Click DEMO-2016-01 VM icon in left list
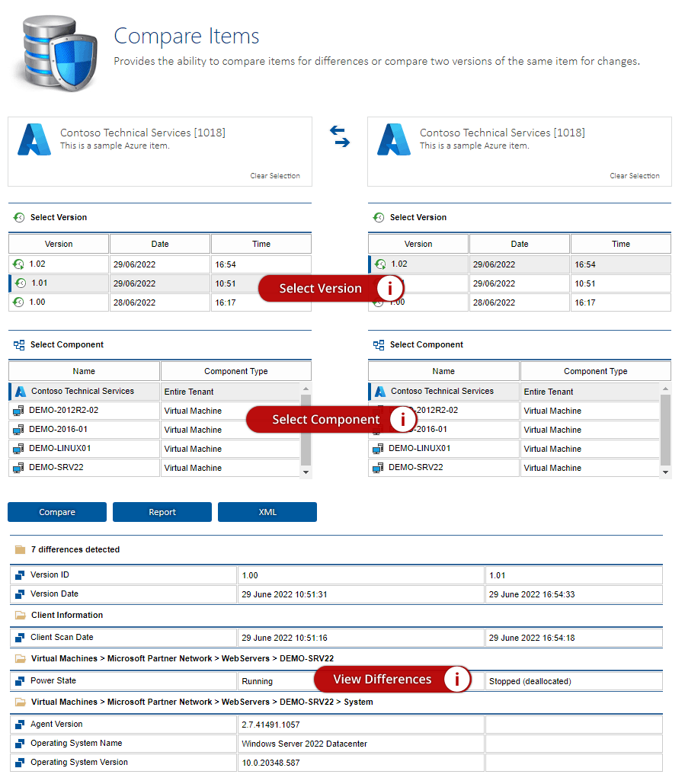This screenshot has width=685, height=784. click(18, 430)
